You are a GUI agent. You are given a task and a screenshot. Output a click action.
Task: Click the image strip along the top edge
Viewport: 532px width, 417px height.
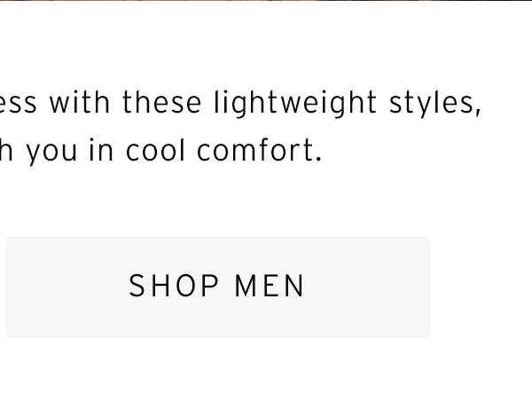click(x=266, y=0)
